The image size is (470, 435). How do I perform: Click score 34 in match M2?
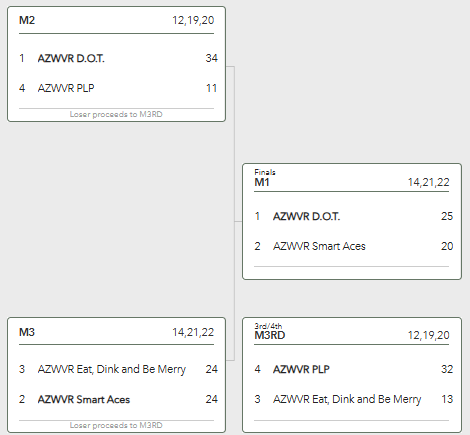[x=211, y=58]
